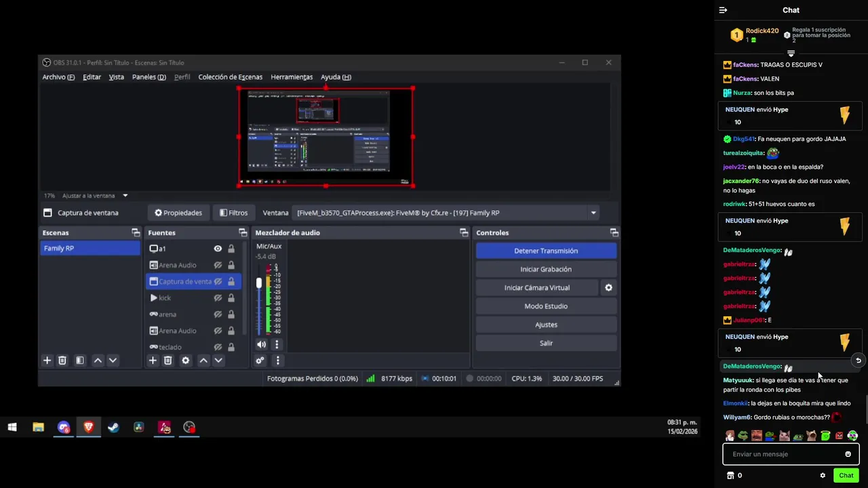Undock the Controles panel
The image size is (868, 488).
click(614, 232)
